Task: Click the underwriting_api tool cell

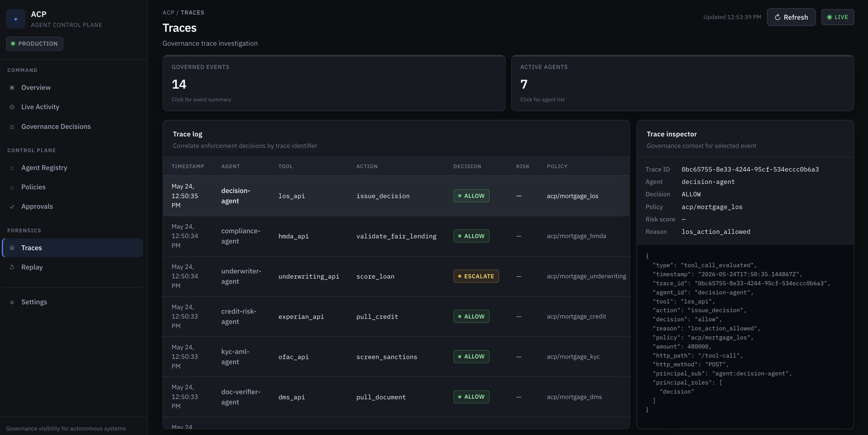Action: point(309,276)
